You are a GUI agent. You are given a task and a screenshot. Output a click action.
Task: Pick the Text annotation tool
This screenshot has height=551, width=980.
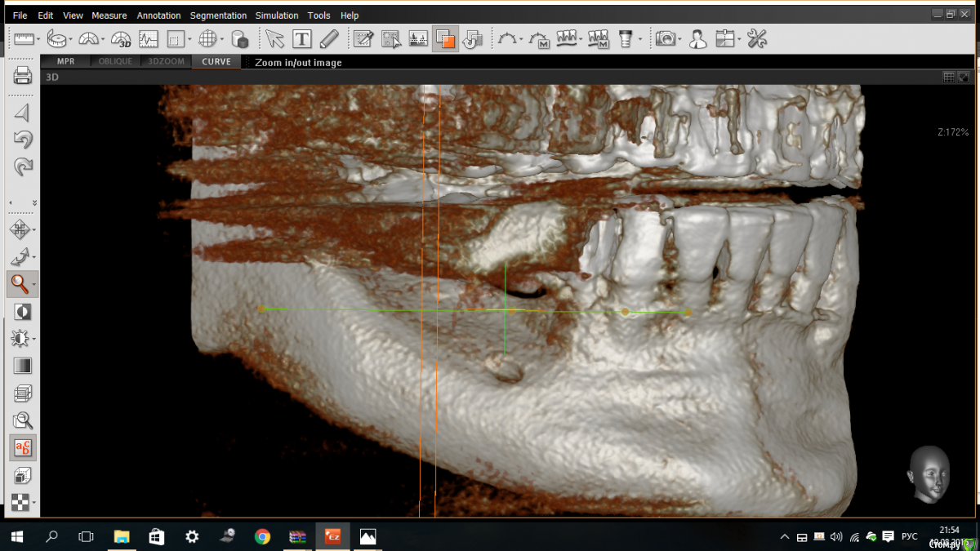(x=302, y=38)
